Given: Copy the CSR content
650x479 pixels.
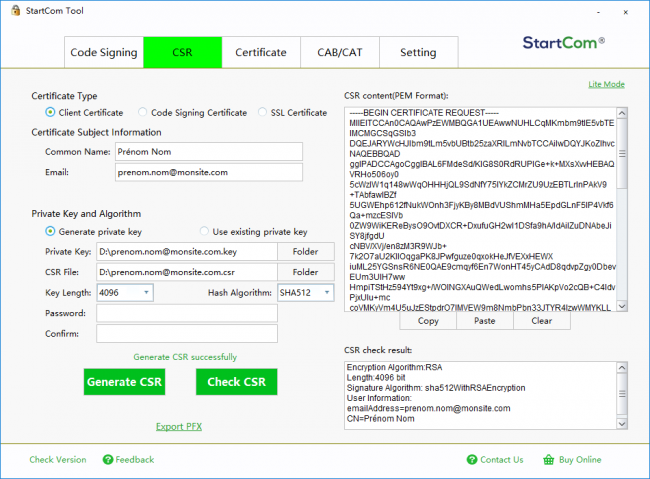Looking at the screenshot, I should coord(428,321).
